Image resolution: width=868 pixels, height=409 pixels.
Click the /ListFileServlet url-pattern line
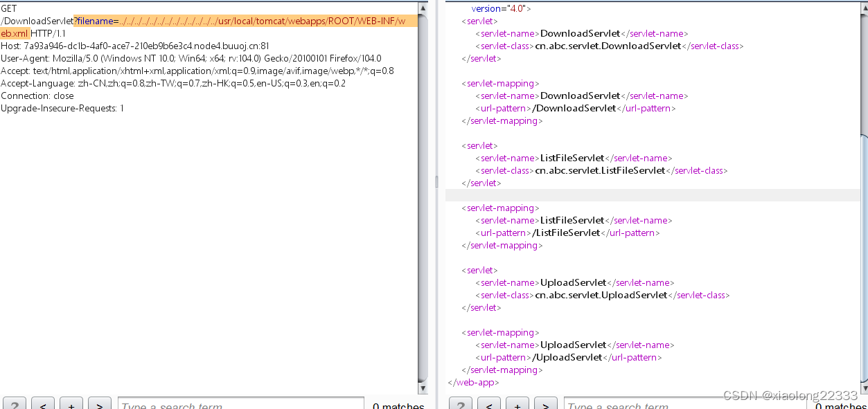point(567,233)
